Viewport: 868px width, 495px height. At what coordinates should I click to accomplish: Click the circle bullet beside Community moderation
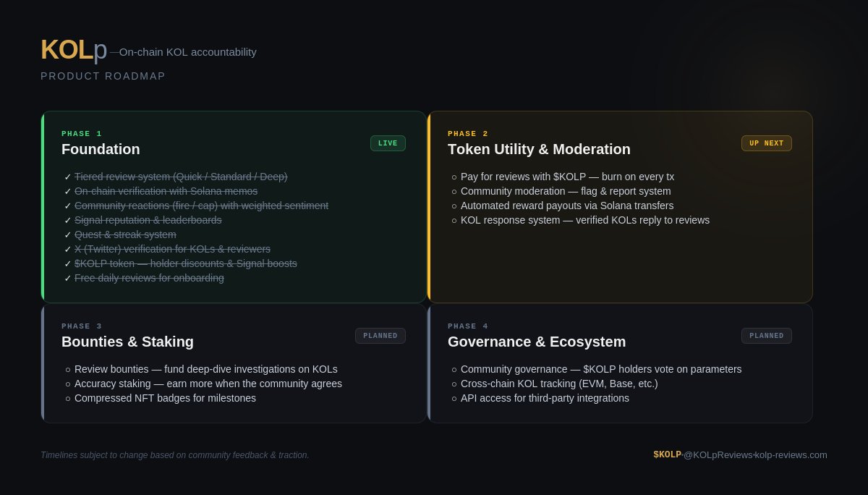(x=454, y=192)
